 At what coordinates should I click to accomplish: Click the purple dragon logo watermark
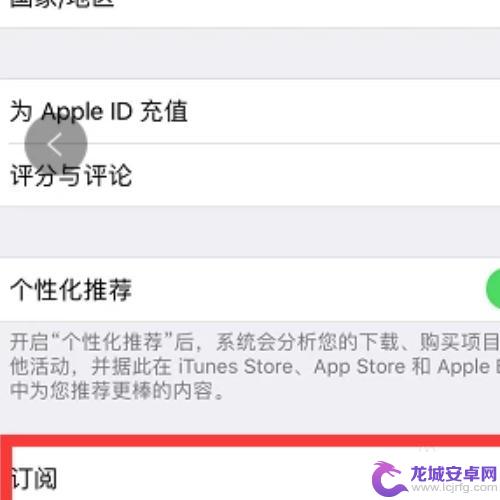pos(389,478)
